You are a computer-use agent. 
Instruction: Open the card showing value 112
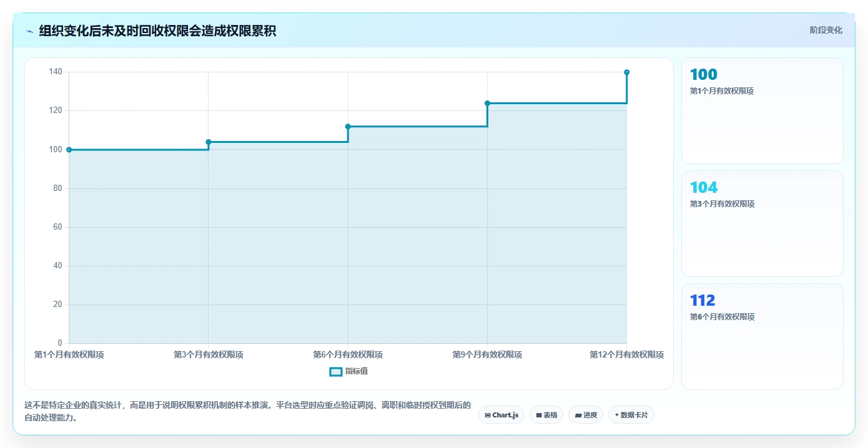click(762, 337)
